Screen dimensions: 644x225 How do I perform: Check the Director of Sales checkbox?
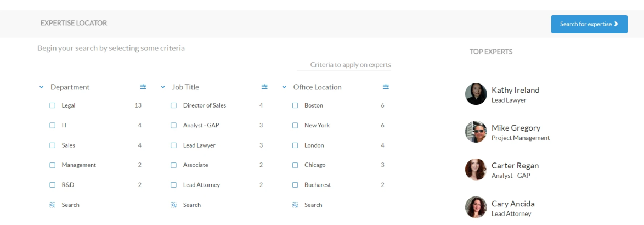pos(174,105)
